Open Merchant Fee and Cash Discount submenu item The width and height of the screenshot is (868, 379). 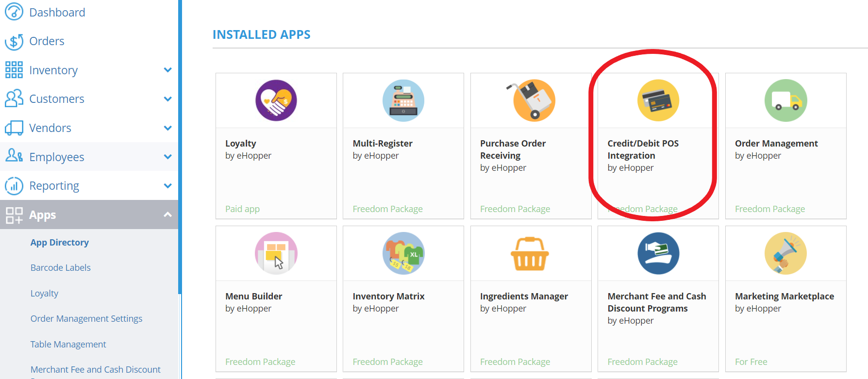[x=96, y=370]
